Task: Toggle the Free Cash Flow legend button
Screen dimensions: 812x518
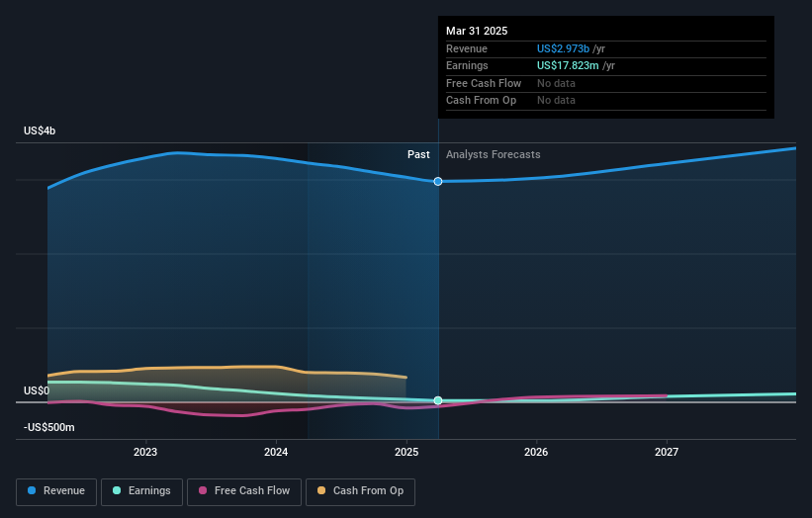Action: pos(244,491)
